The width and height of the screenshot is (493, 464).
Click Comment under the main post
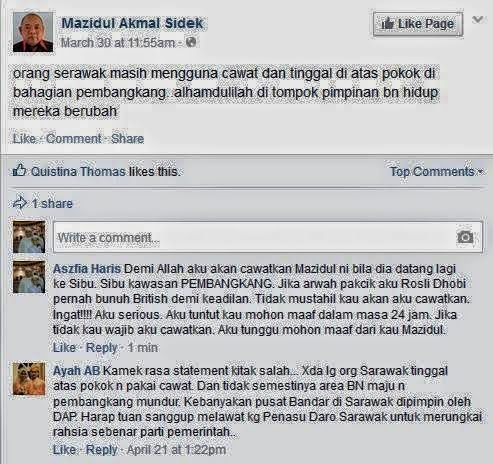click(73, 139)
